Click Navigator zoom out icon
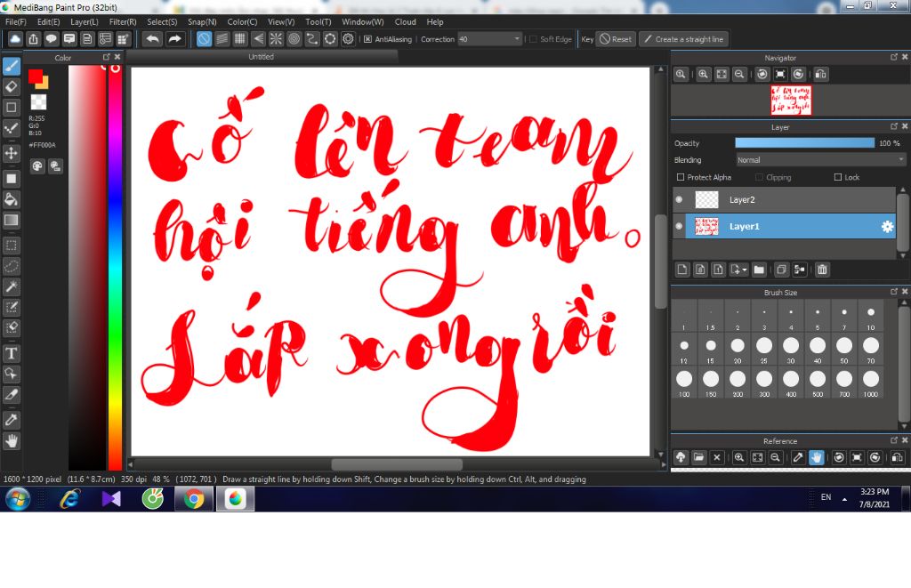 click(x=739, y=75)
